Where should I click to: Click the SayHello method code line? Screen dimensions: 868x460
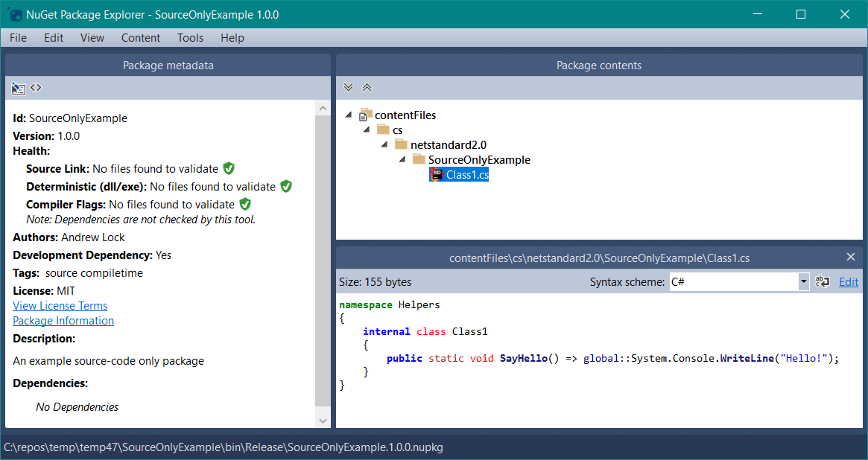[x=612, y=358]
